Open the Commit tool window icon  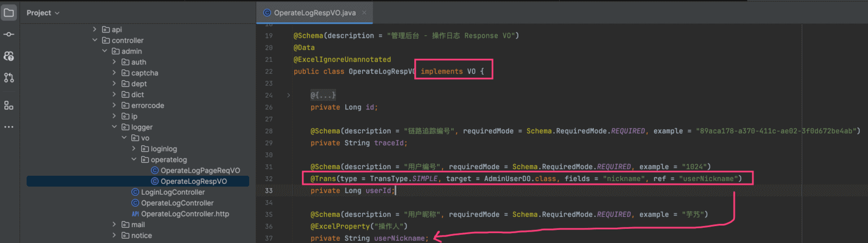click(x=9, y=34)
